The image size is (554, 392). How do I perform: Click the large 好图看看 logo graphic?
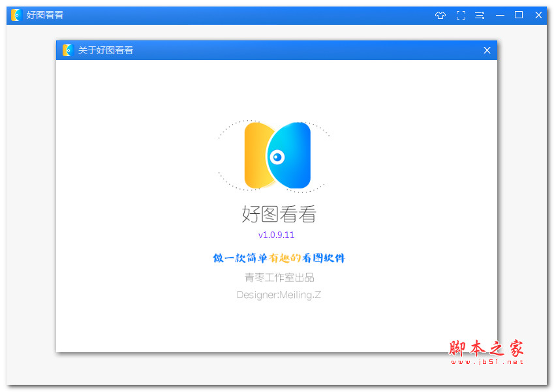[x=277, y=155]
